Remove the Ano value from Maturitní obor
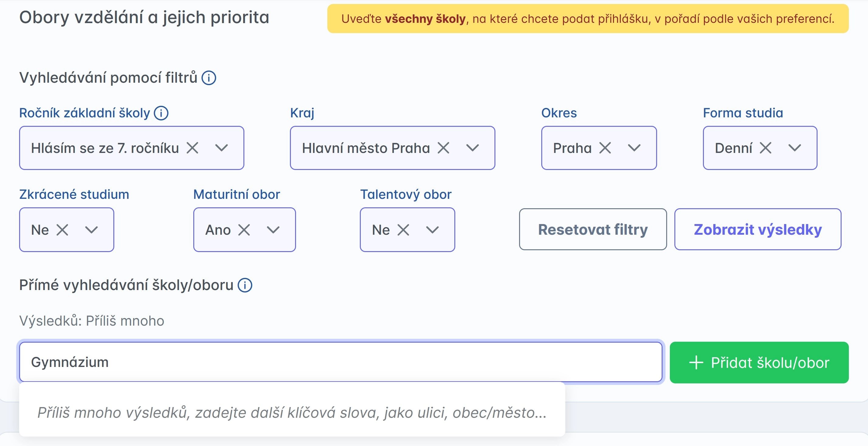Image resolution: width=868 pixels, height=446 pixels. coord(244,230)
